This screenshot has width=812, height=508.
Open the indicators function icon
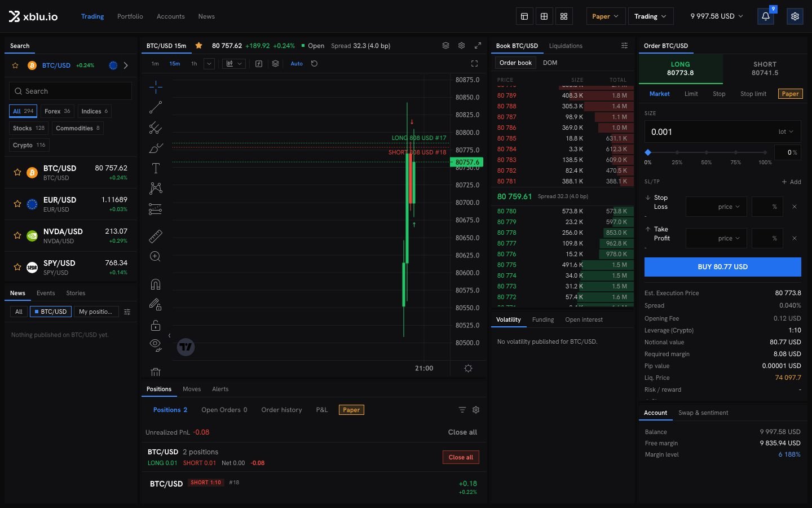click(259, 64)
